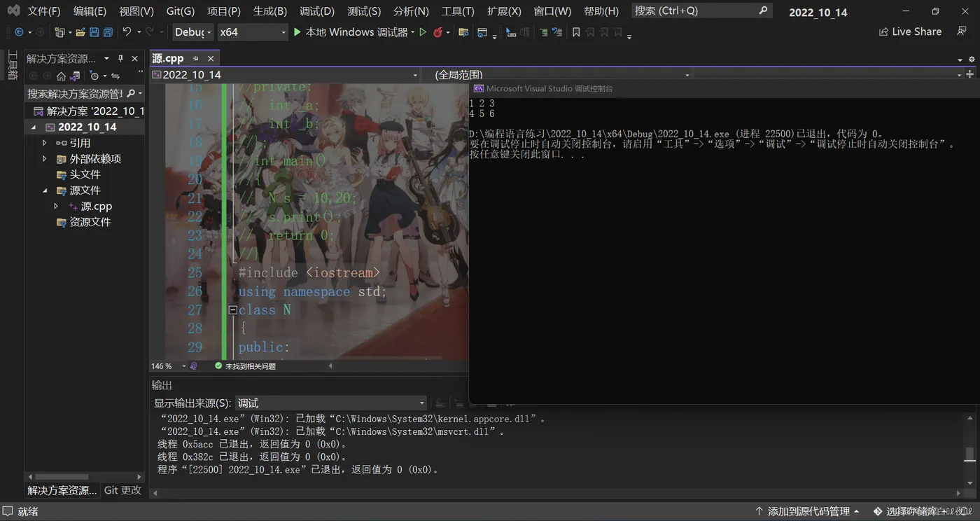Click the 搜索 (Ctrl+Q) search box
The height and width of the screenshot is (521, 980).
pyautogui.click(x=701, y=11)
